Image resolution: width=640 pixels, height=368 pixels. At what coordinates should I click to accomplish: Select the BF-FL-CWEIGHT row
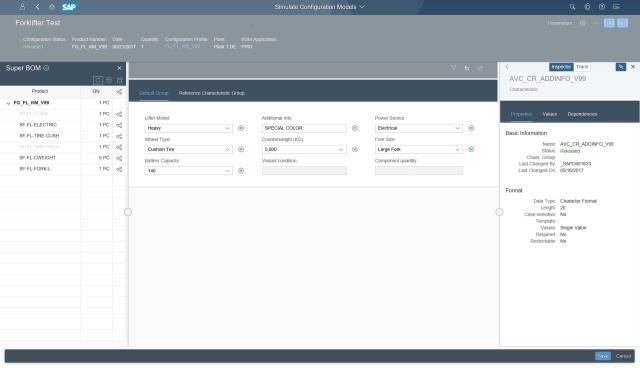point(63,158)
